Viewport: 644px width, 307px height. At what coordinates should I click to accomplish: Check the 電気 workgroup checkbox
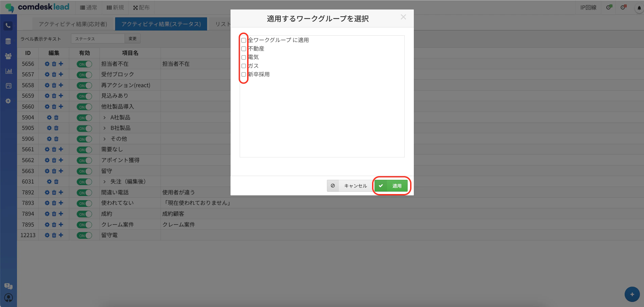click(x=243, y=57)
